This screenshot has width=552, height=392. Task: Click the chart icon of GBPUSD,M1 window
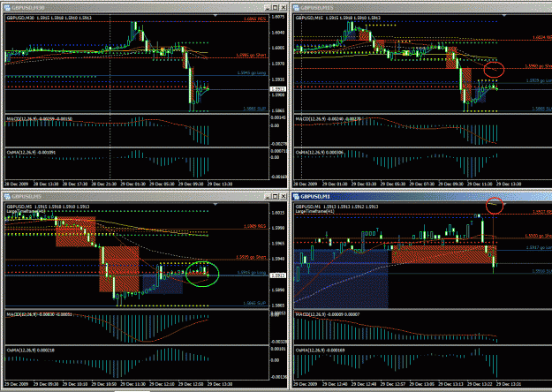(x=296, y=196)
